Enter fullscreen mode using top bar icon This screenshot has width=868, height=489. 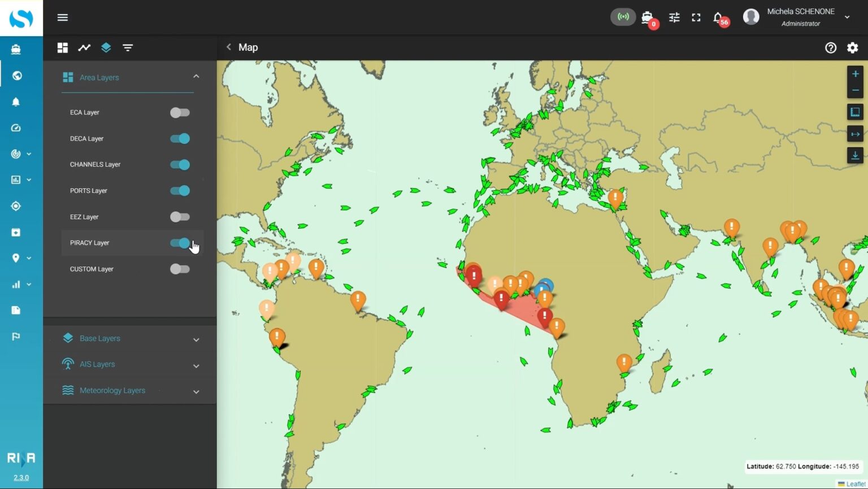[x=696, y=18]
